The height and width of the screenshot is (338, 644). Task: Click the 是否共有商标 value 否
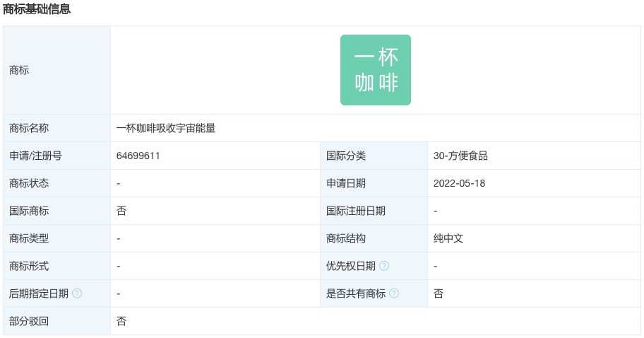pyautogui.click(x=439, y=293)
